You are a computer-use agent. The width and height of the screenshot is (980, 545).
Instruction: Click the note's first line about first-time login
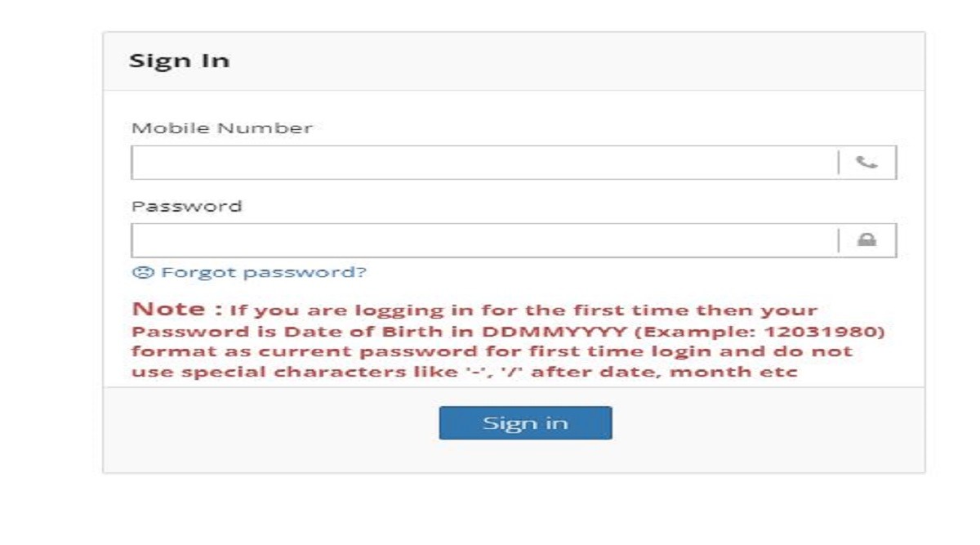point(523,310)
